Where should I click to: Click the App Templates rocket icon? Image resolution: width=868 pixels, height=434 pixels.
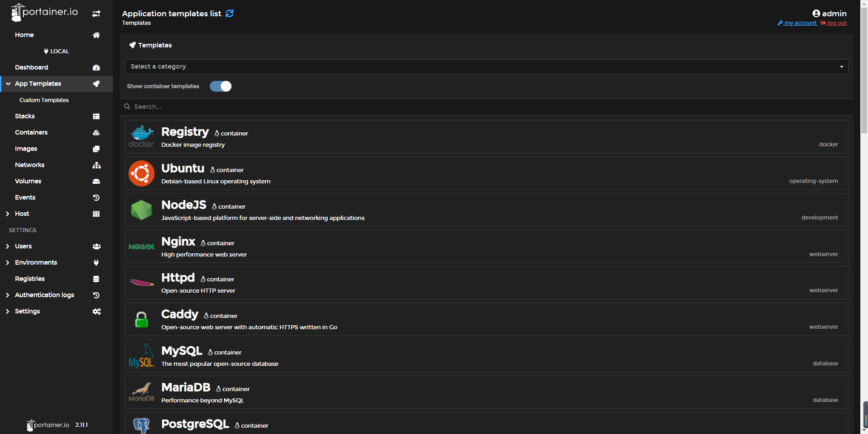click(x=96, y=84)
